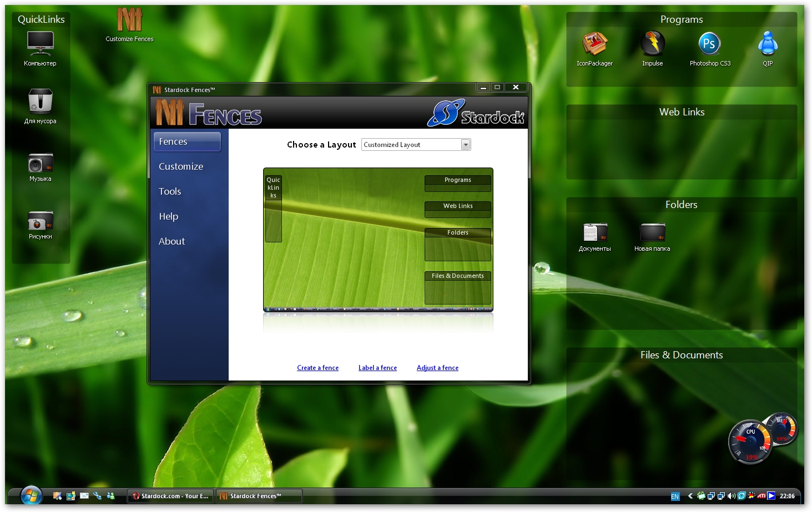The height and width of the screenshot is (512, 812).
Task: Switch to the Customize sidebar tab
Action: (x=181, y=166)
